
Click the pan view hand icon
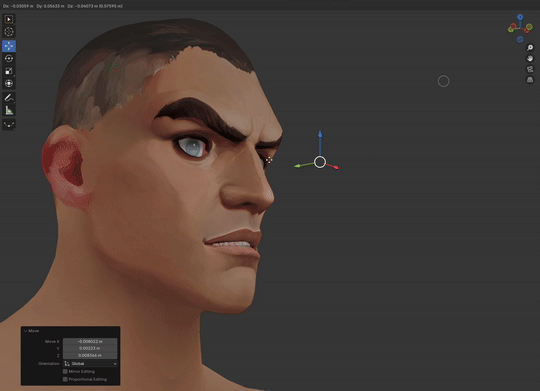click(530, 58)
